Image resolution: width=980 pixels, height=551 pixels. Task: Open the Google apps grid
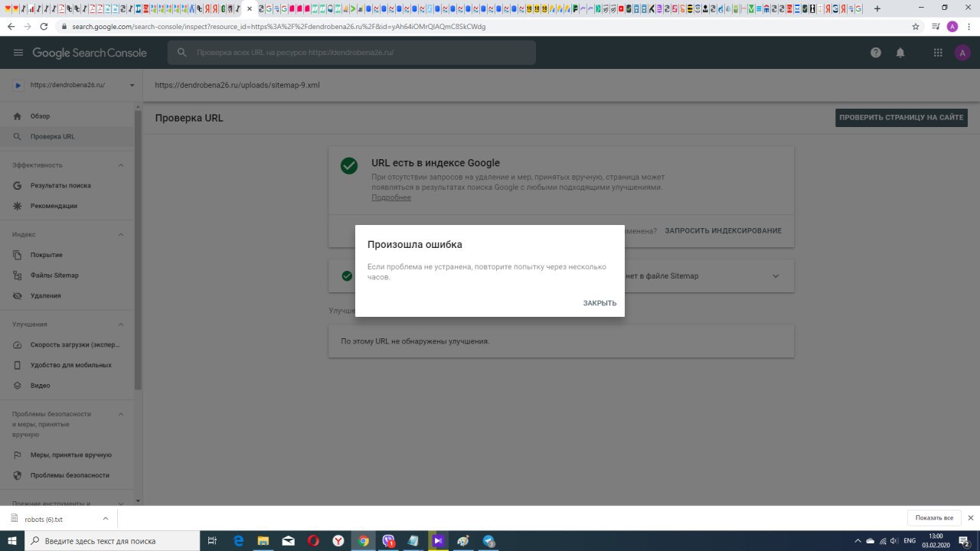[938, 53]
